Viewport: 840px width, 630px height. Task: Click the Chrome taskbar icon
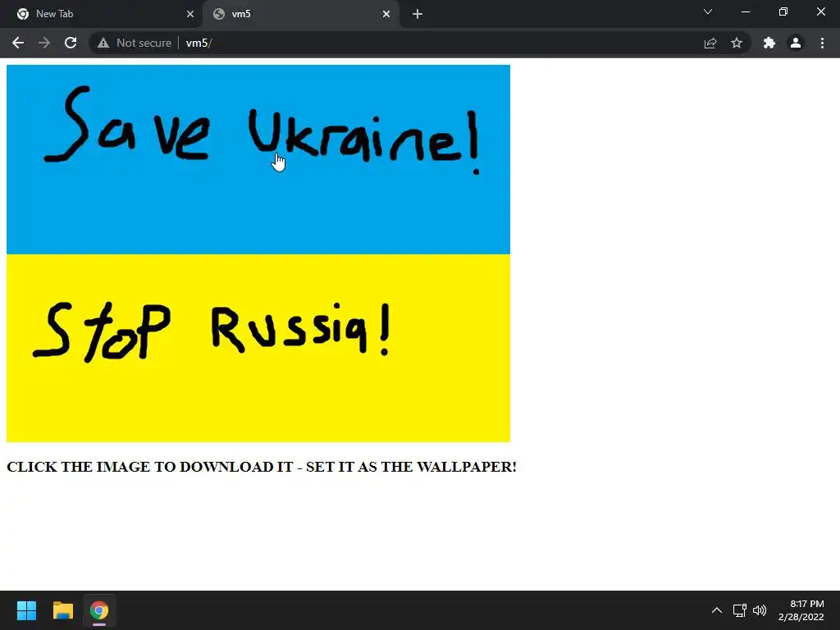tap(99, 610)
